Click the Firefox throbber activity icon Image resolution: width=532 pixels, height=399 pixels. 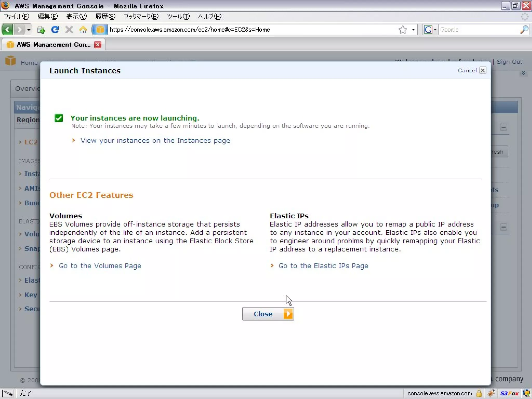pyautogui.click(x=525, y=17)
